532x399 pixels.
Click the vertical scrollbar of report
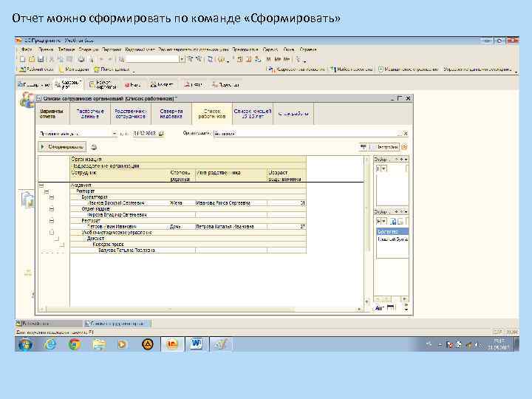tap(367, 231)
